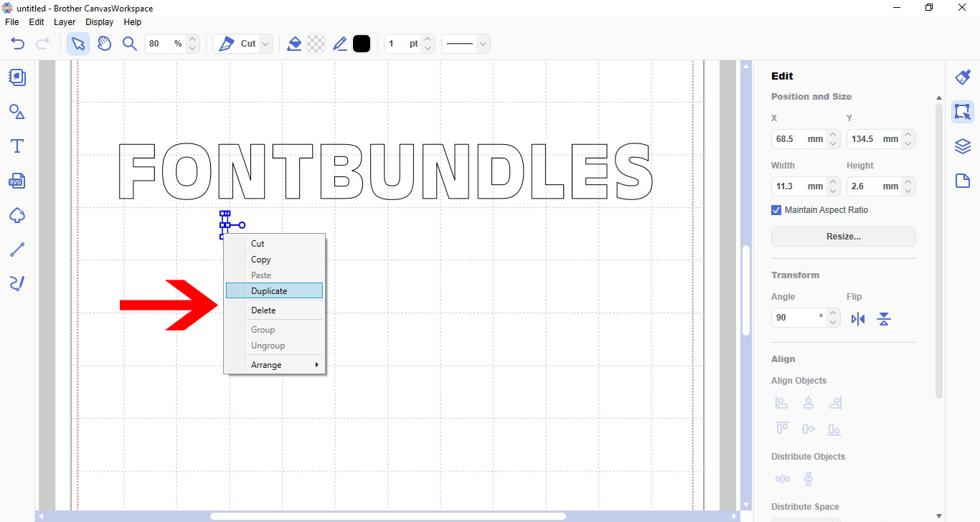Select the freehand curve drawing tool

pos(17,284)
